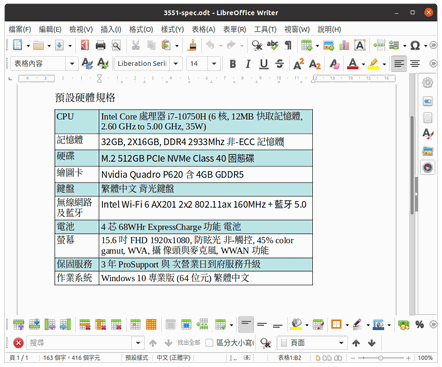Toggle Strikethrough formatting

pyautogui.click(x=280, y=64)
